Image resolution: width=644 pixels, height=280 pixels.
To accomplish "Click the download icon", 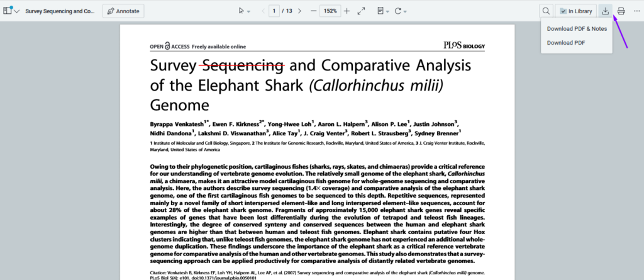I will 605,11.
